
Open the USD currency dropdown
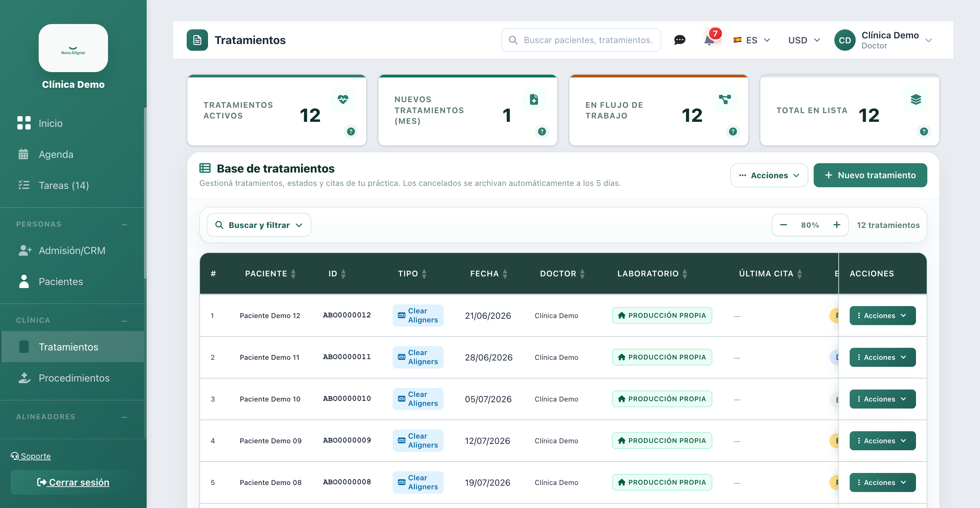804,40
